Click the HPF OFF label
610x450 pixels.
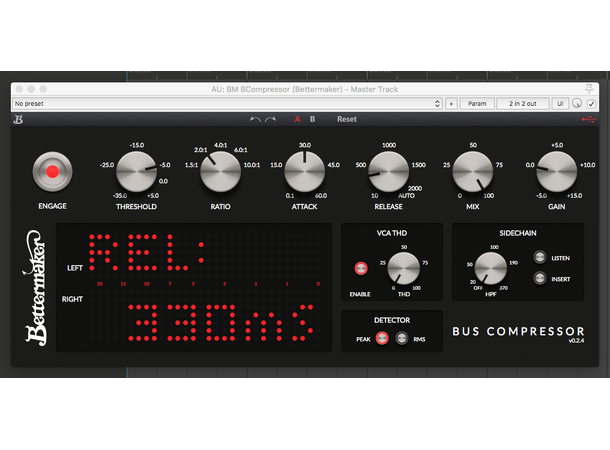tap(478, 288)
